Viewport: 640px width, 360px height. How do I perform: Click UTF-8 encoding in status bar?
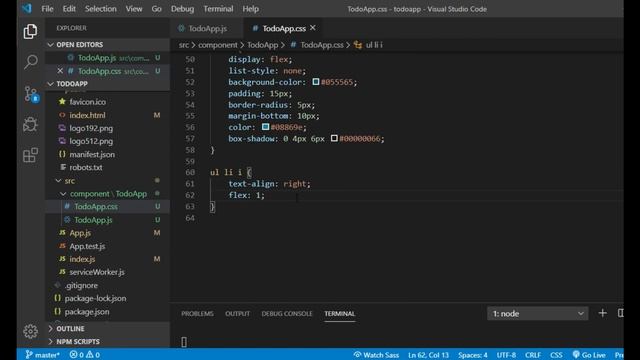click(x=506, y=355)
